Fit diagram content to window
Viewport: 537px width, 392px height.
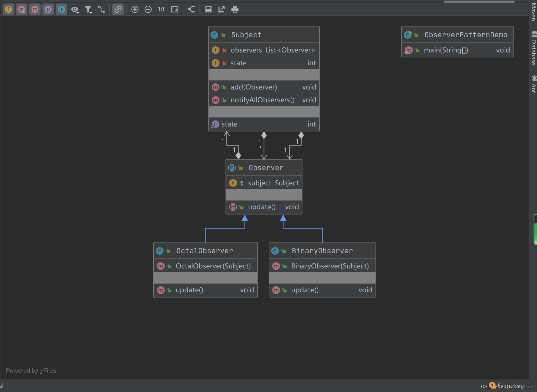tap(175, 10)
